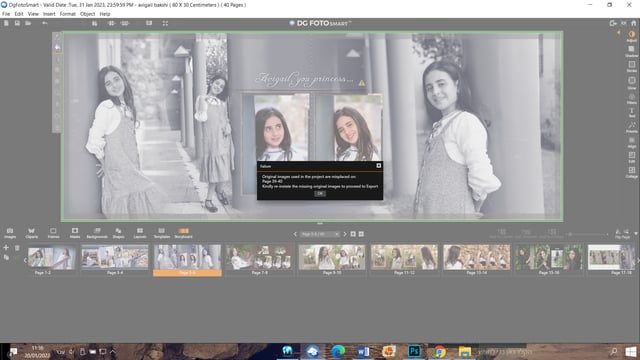Click the add page plus icon

point(6,247)
